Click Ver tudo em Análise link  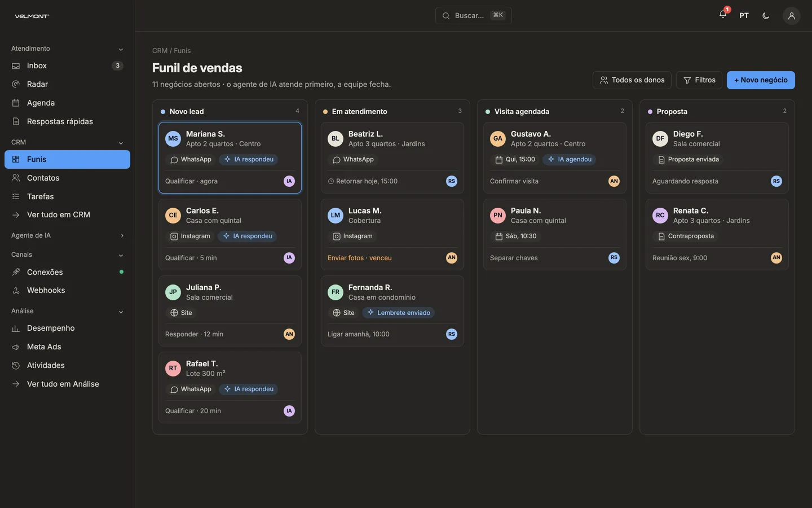pyautogui.click(x=67, y=384)
